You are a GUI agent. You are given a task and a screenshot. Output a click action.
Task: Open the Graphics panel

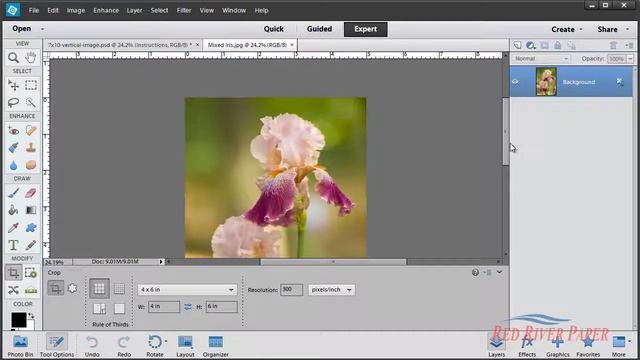(558, 345)
